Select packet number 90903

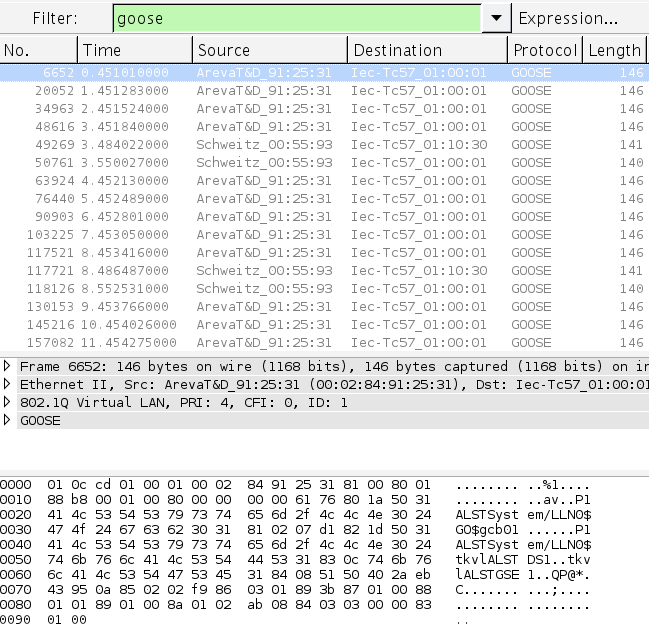[324, 216]
